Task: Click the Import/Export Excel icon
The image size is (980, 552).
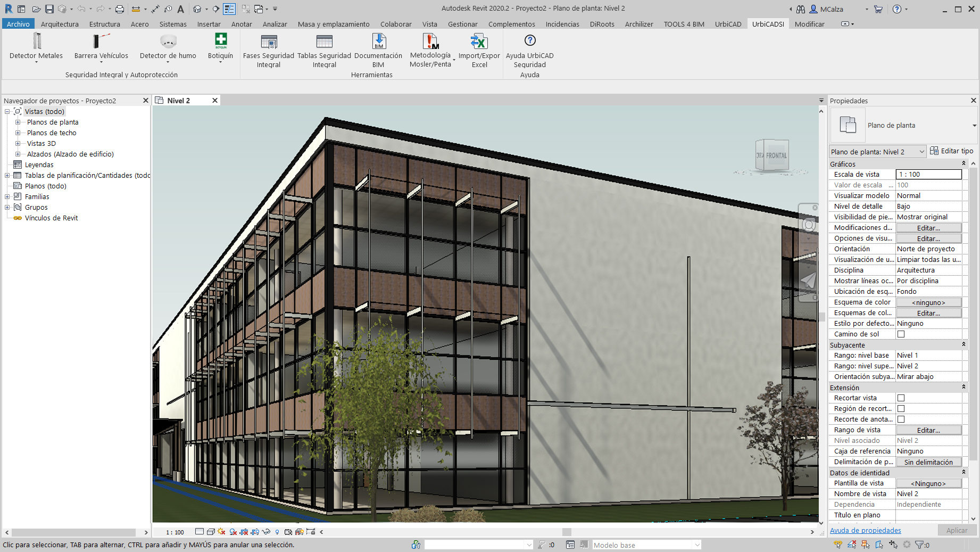Action: (479, 42)
